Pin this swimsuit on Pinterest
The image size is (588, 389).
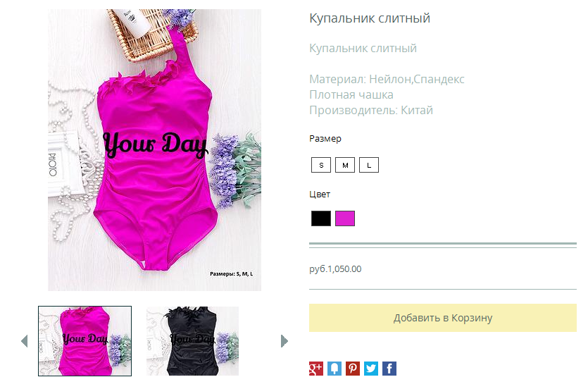point(353,369)
